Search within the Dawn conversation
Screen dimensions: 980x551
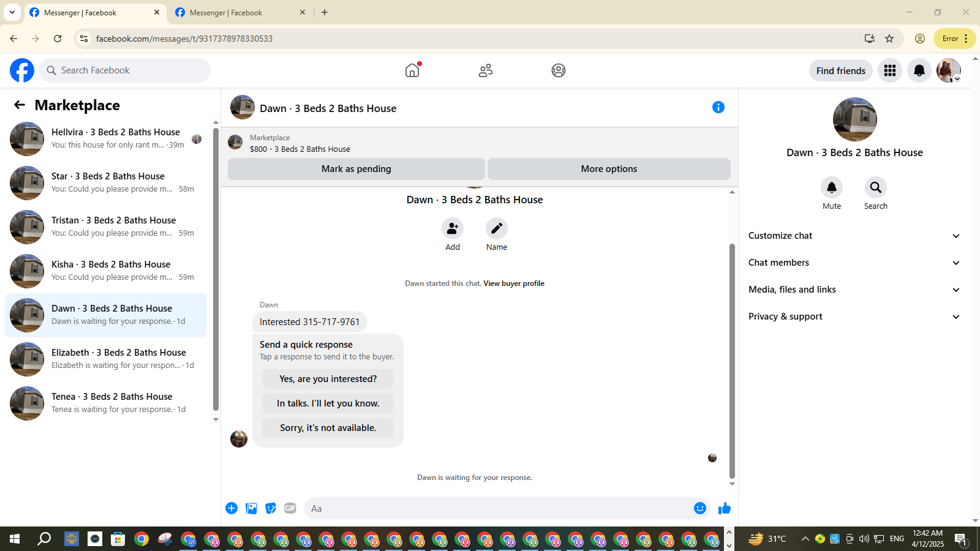pyautogui.click(x=876, y=187)
